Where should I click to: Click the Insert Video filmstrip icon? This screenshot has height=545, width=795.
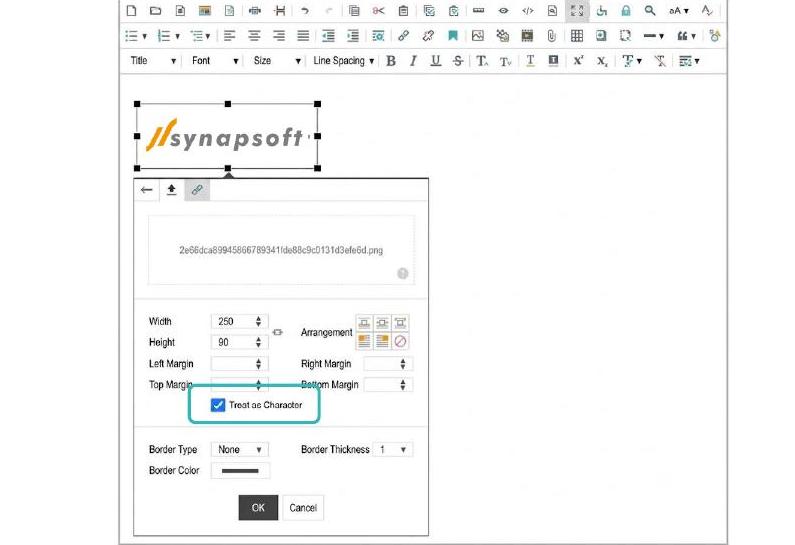(x=527, y=35)
